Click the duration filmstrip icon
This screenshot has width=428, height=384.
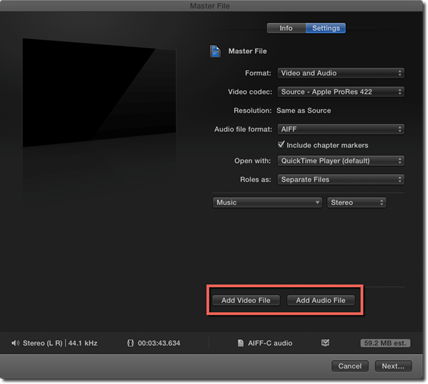(130, 343)
